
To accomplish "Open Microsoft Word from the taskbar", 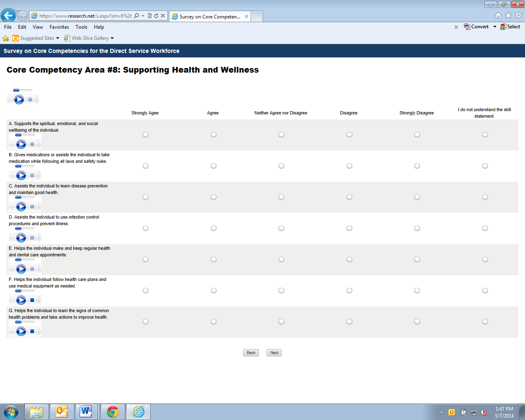I will pyautogui.click(x=86, y=412).
